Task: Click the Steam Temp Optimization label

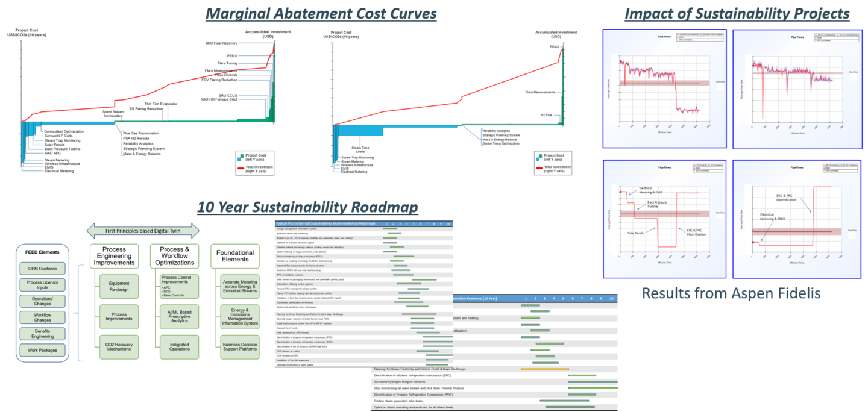Action: [500, 144]
